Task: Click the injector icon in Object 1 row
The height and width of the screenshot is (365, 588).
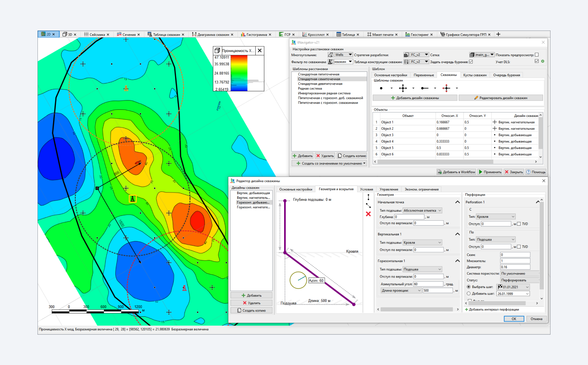Action: 495,122
